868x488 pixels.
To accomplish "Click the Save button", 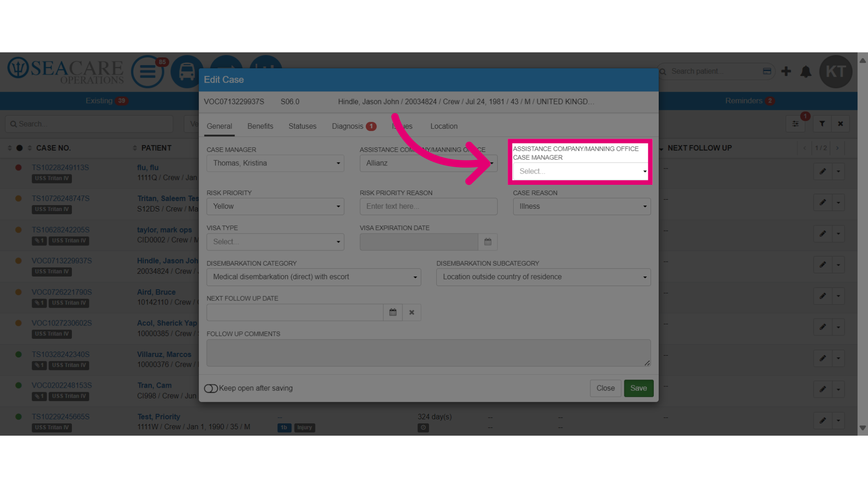I will 639,388.
